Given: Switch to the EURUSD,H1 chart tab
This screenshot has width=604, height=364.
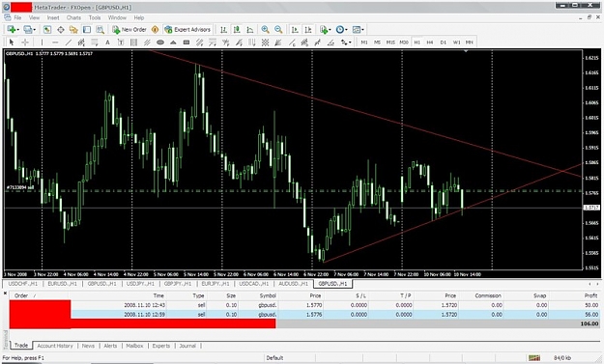Looking at the screenshot, I should [62, 284].
